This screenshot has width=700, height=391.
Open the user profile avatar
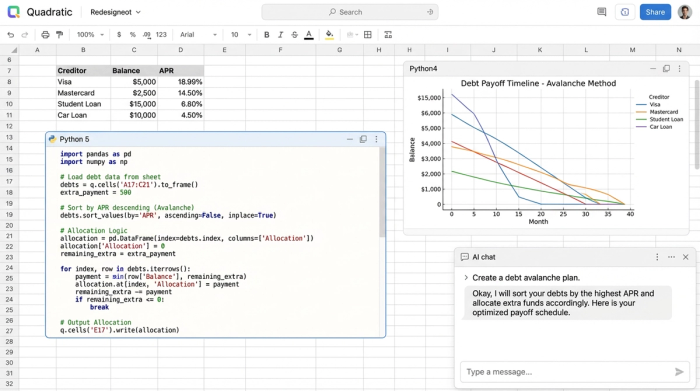tap(684, 12)
